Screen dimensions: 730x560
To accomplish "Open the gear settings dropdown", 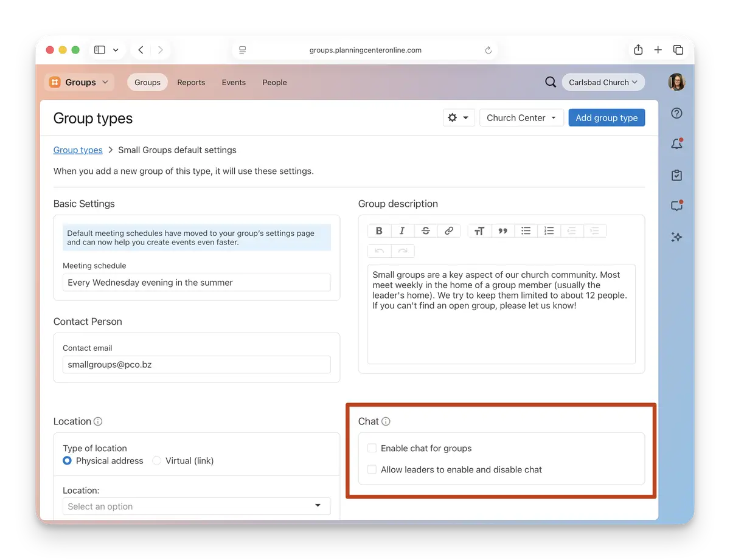I will point(459,118).
